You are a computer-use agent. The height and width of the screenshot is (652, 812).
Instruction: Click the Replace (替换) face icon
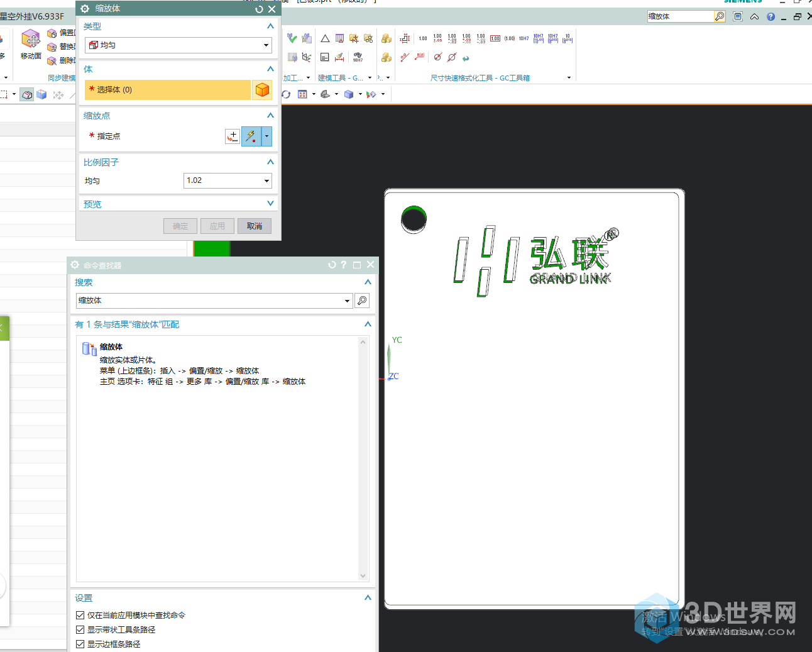pos(52,47)
